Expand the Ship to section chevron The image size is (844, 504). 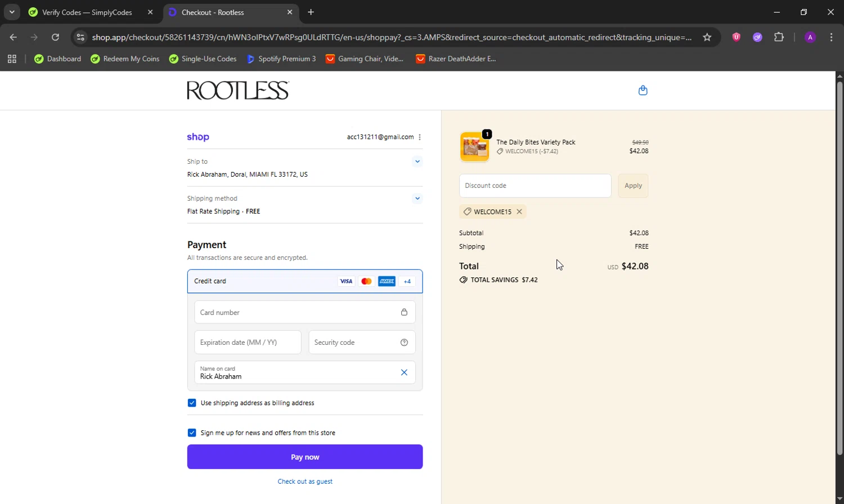pyautogui.click(x=417, y=161)
